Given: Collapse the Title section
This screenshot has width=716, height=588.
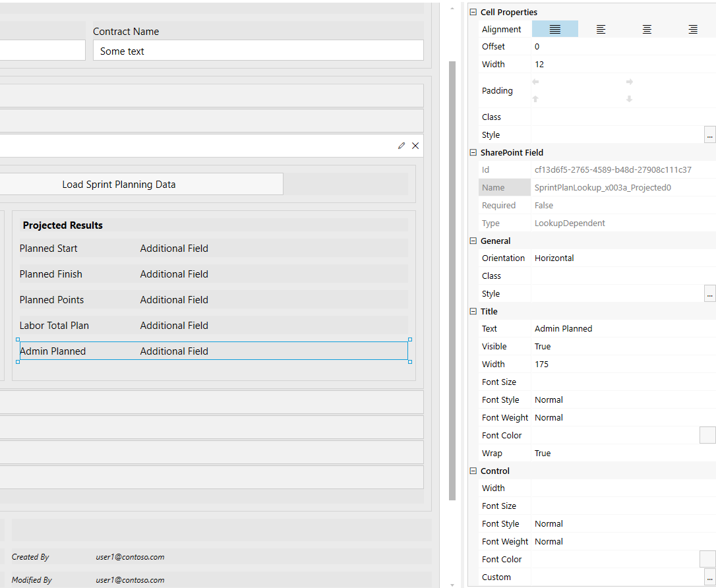Looking at the screenshot, I should pyautogui.click(x=473, y=311).
